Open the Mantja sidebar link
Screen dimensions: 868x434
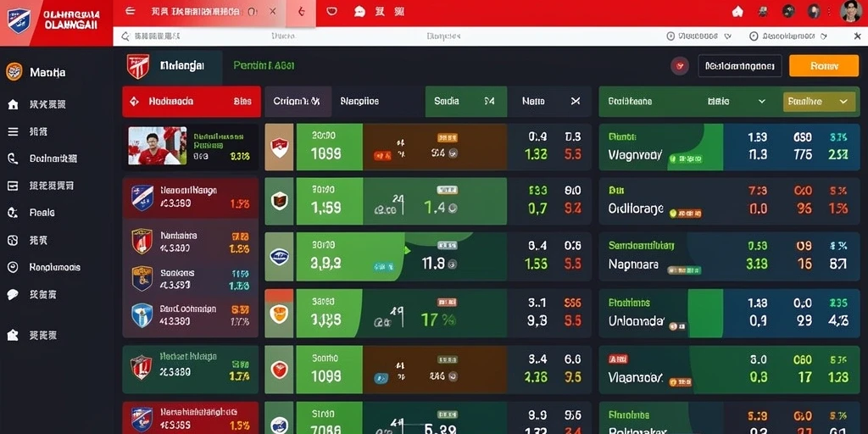click(x=47, y=73)
